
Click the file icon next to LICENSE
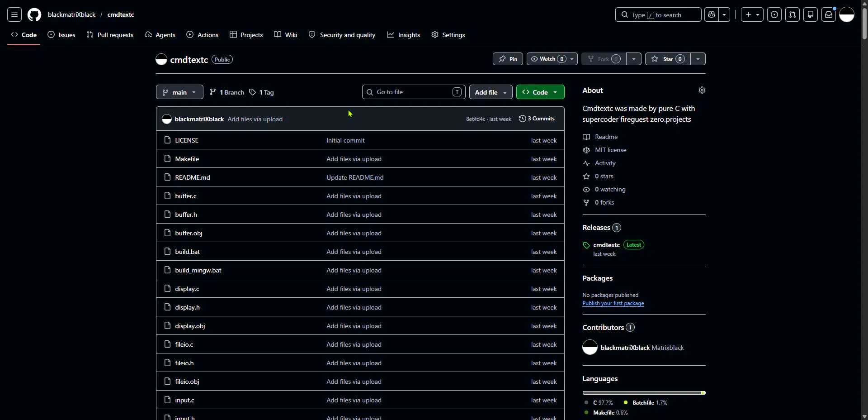pyautogui.click(x=167, y=140)
